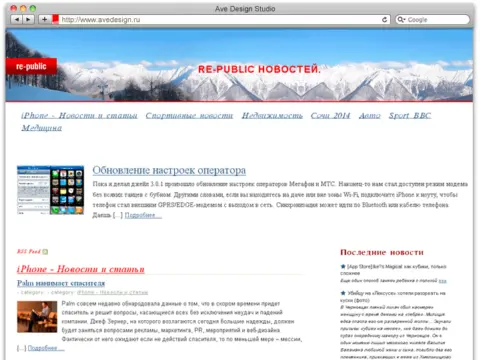Open Сочи 2014 menu link
Image resolution: width=480 pixels, height=360 pixels.
(x=330, y=115)
